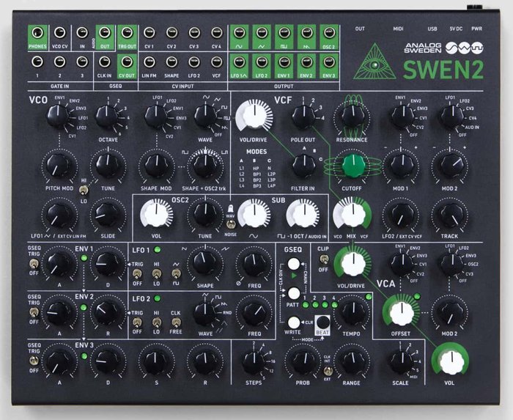Screen dimensions: 513x420
Task: Select the CLK IN jack
Action: [x=104, y=62]
